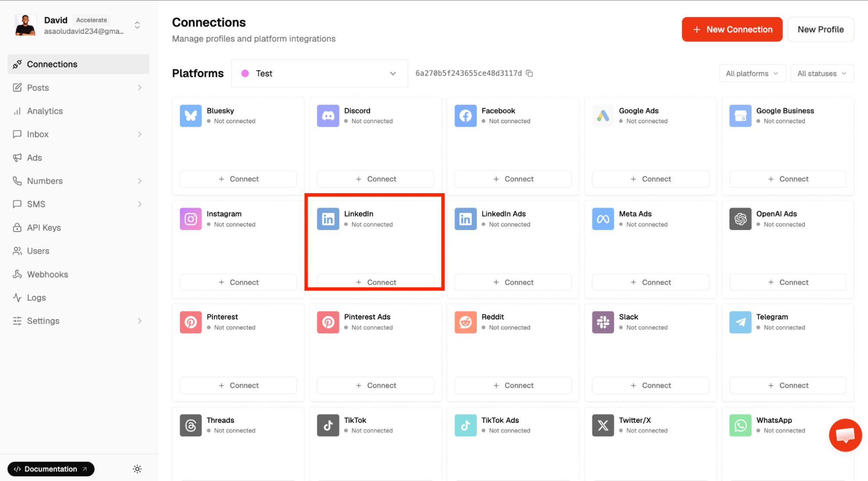868x481 pixels.
Task: Open Analytics in the sidebar
Action: [79, 111]
